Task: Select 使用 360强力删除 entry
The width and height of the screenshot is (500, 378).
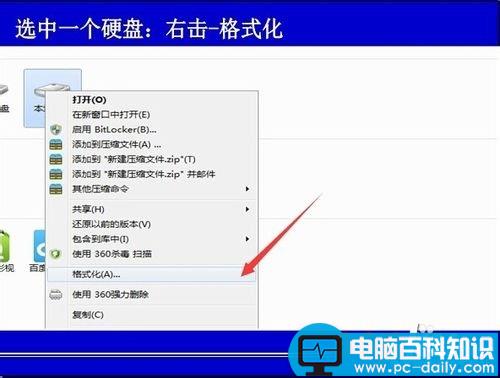Action: pos(152,294)
